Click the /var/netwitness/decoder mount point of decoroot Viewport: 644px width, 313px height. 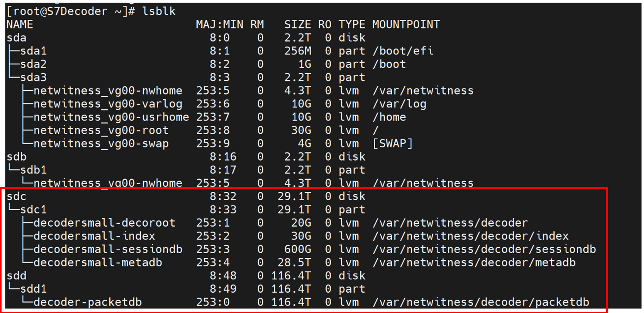tap(450, 223)
